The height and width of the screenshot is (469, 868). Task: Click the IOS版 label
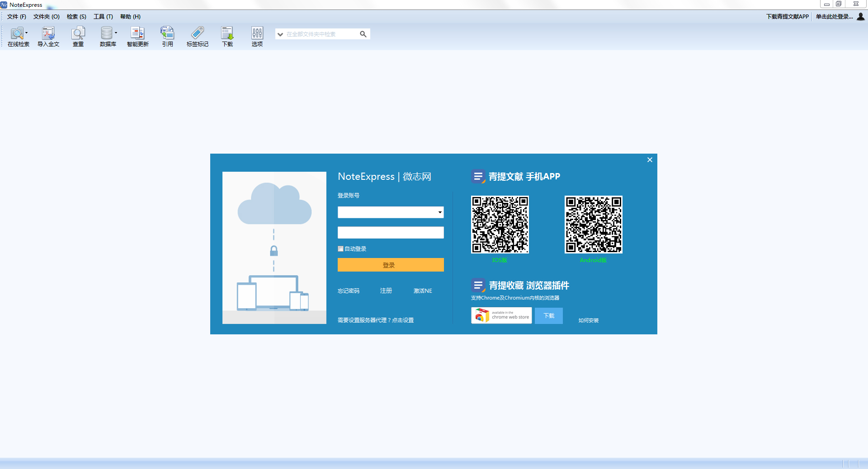coord(500,260)
